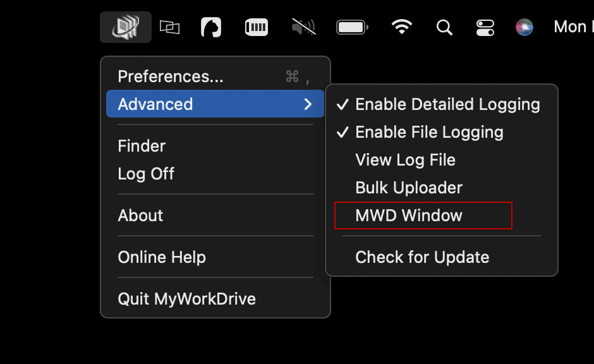Image resolution: width=594 pixels, height=364 pixels.
Task: Uncheck Enable File Logging
Action: point(429,132)
